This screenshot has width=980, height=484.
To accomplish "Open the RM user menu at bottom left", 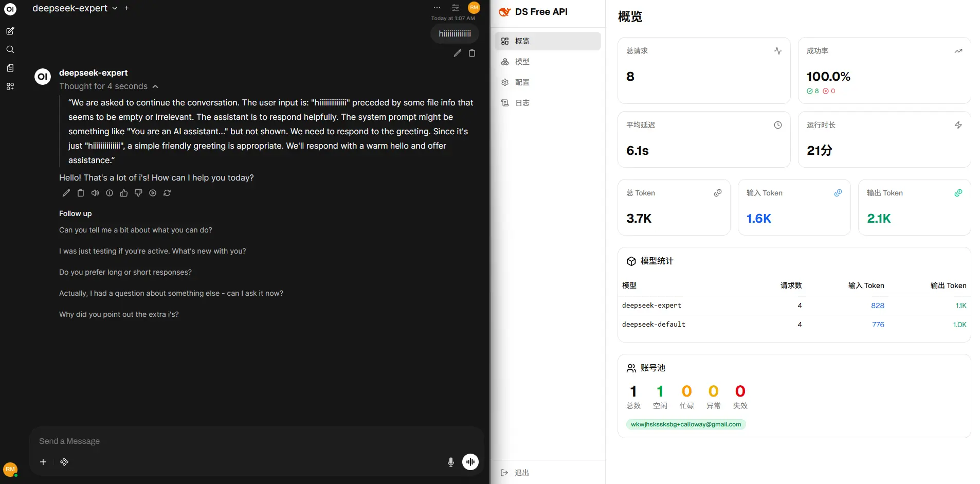I will click(x=10, y=469).
